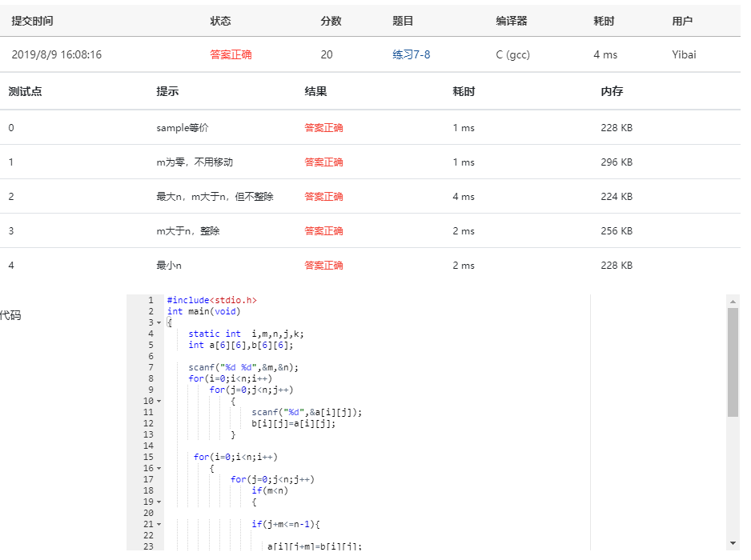Click code line if(j+m<=n-1){
Viewport: 751px width, 560px height.
[286, 524]
